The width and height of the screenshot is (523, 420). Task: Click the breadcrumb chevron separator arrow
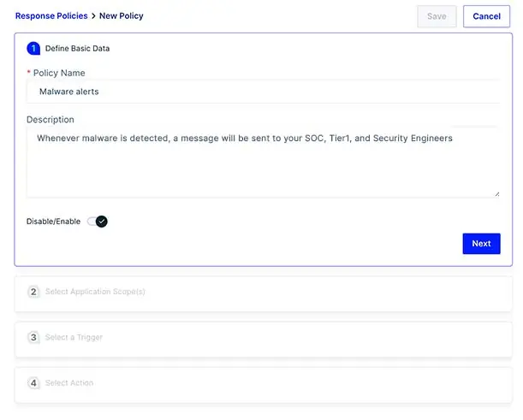[x=93, y=16]
